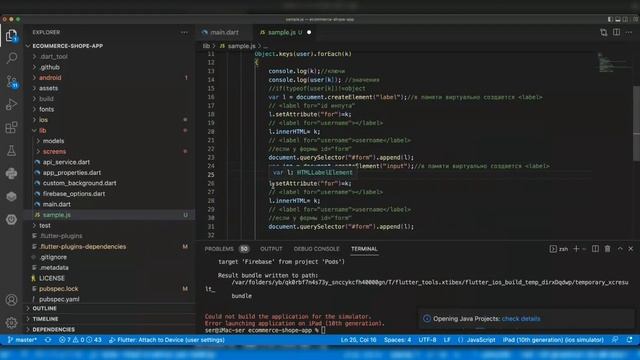The height and width of the screenshot is (360, 640).
Task: Click the Split Editor icon
Action: [616, 32]
